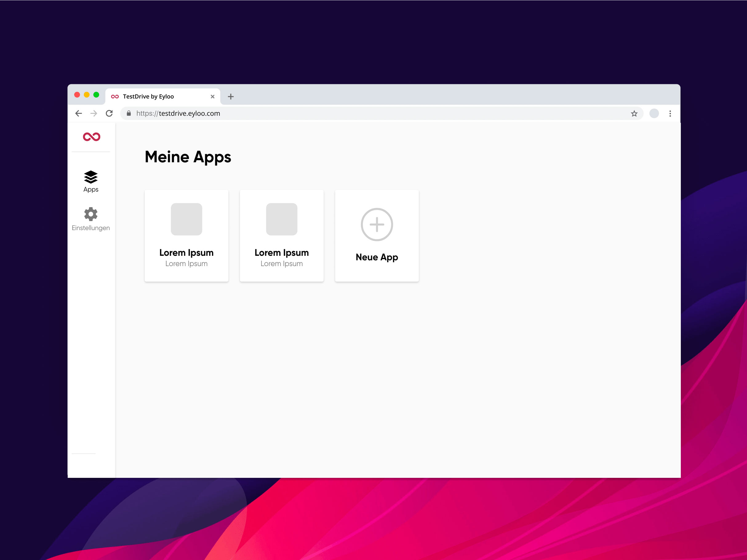Click the Neue App label
Viewport: 747px width, 560px height.
[377, 257]
